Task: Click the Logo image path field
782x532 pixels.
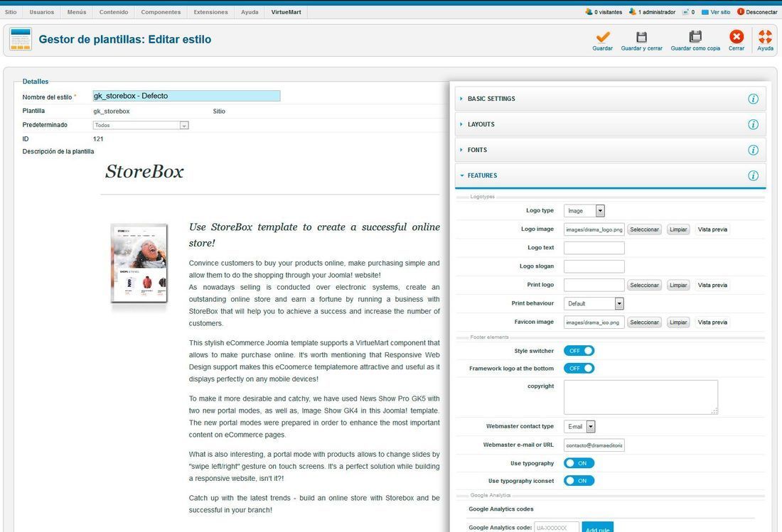Action: click(594, 229)
